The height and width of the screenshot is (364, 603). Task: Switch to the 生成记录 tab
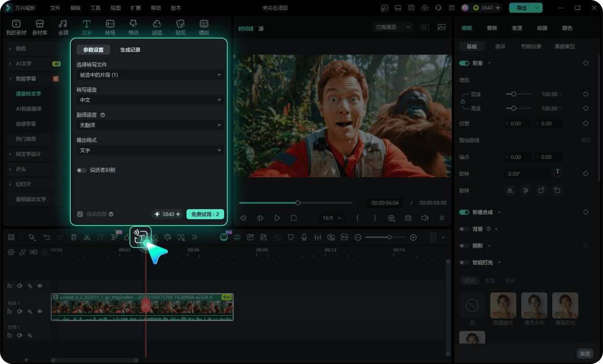[x=130, y=50]
